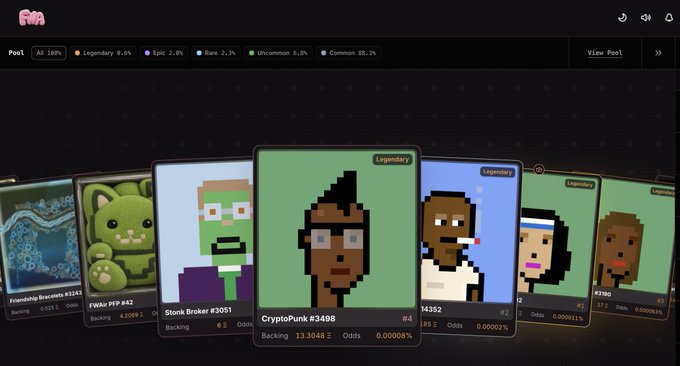Click the Legendary badge on CryptoPunk #3498
The image size is (680, 366).
(x=392, y=160)
